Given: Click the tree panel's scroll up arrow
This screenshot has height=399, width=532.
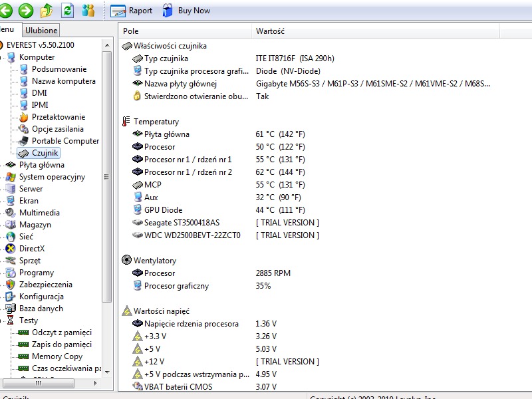Looking at the screenshot, I should (107, 45).
